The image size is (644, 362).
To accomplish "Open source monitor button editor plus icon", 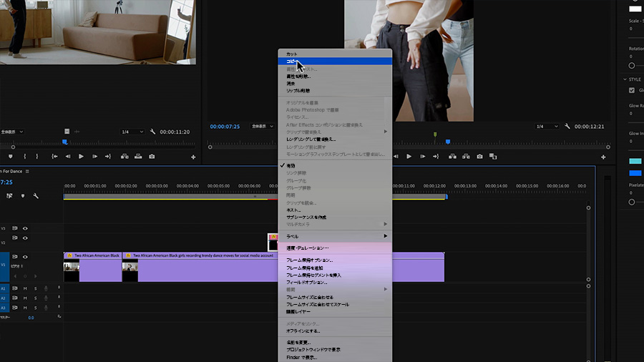I will click(x=193, y=157).
